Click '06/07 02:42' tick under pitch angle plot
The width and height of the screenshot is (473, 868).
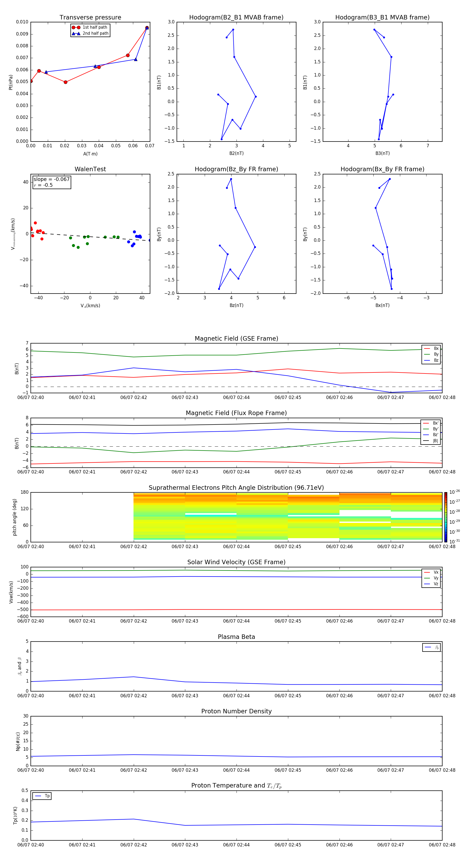click(134, 547)
